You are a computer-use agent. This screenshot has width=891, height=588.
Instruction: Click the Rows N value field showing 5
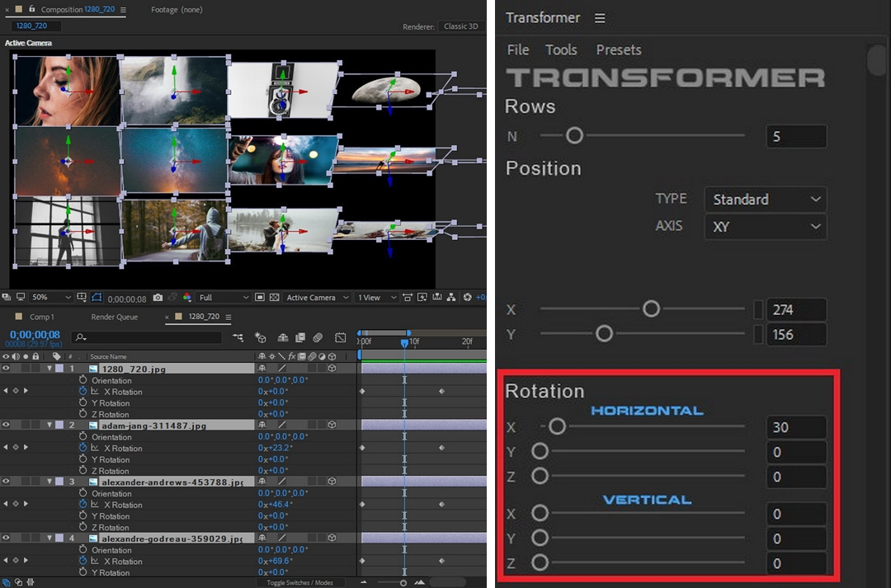click(x=796, y=136)
